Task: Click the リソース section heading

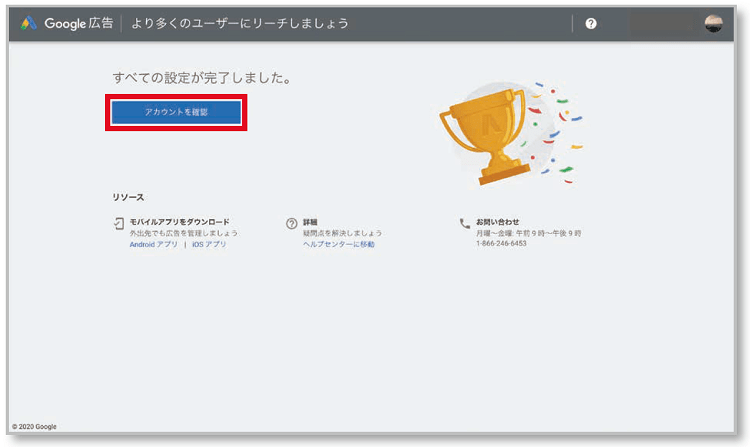Action: tap(128, 198)
